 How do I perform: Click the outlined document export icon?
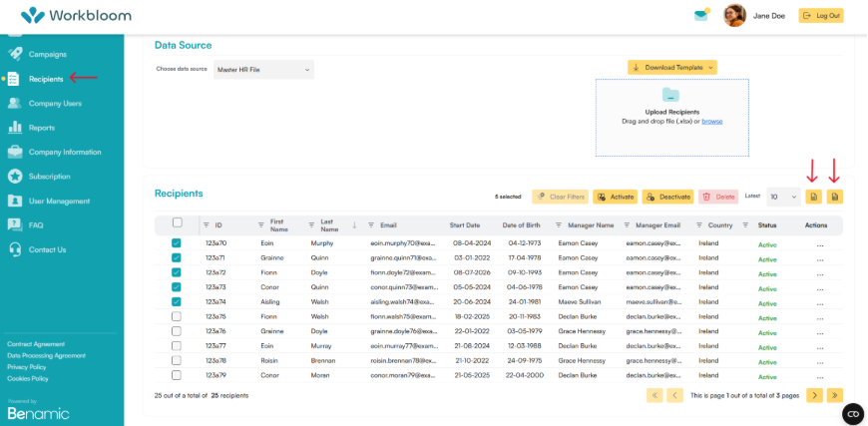pos(813,197)
